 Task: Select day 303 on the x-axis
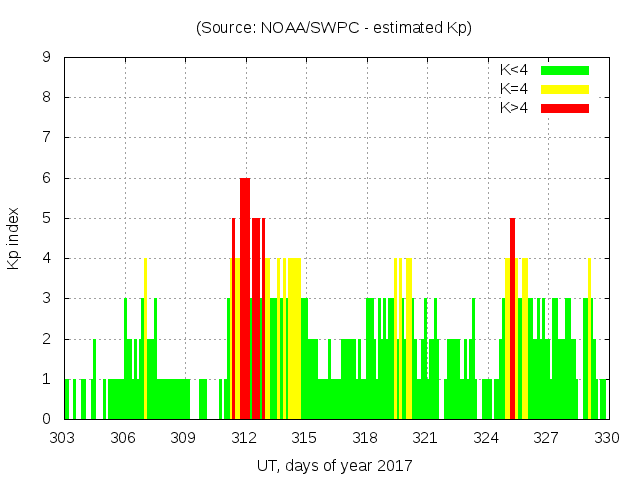pos(63,438)
